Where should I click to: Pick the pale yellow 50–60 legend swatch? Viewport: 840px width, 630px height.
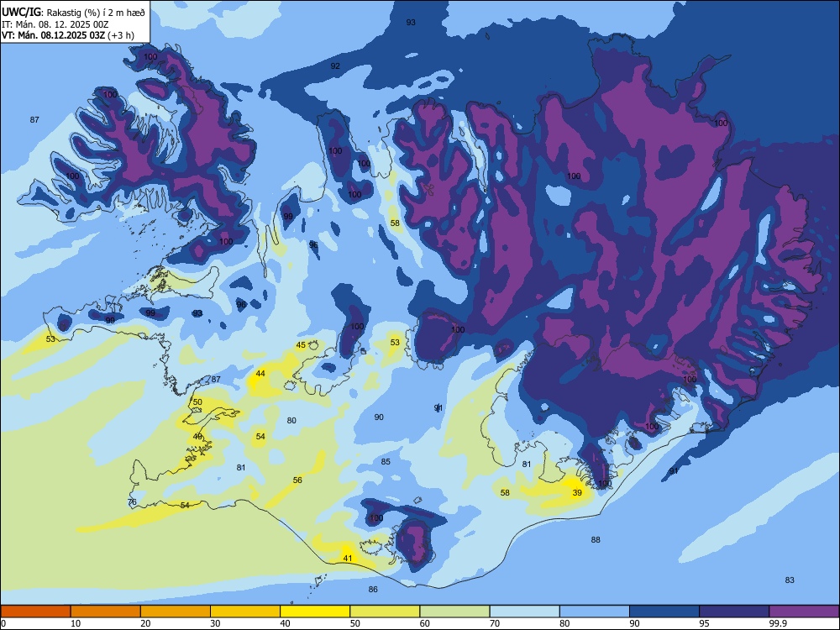385,612
